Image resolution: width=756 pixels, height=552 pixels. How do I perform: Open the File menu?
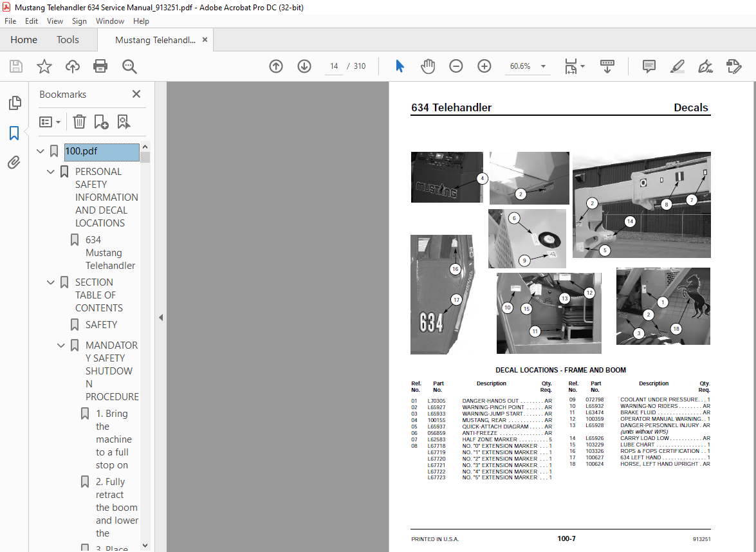[x=10, y=21]
